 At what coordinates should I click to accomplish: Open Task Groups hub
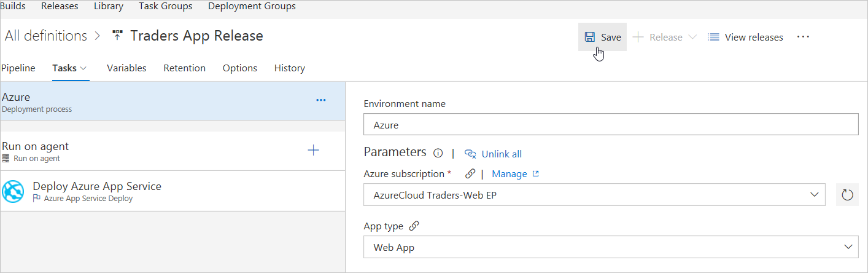pyautogui.click(x=166, y=6)
